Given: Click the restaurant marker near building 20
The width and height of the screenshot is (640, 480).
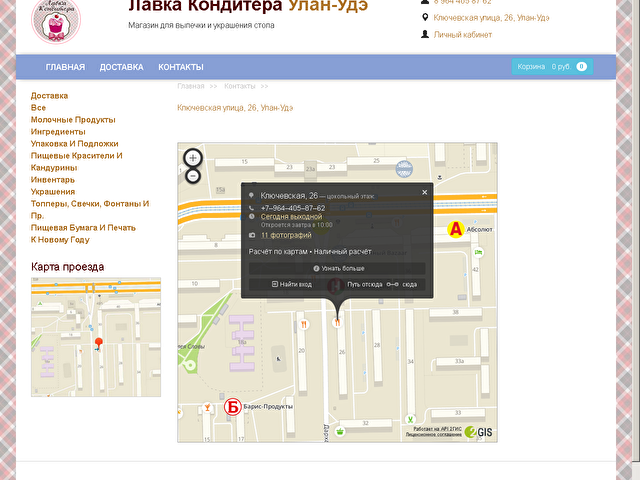Looking at the screenshot, I should (304, 324).
